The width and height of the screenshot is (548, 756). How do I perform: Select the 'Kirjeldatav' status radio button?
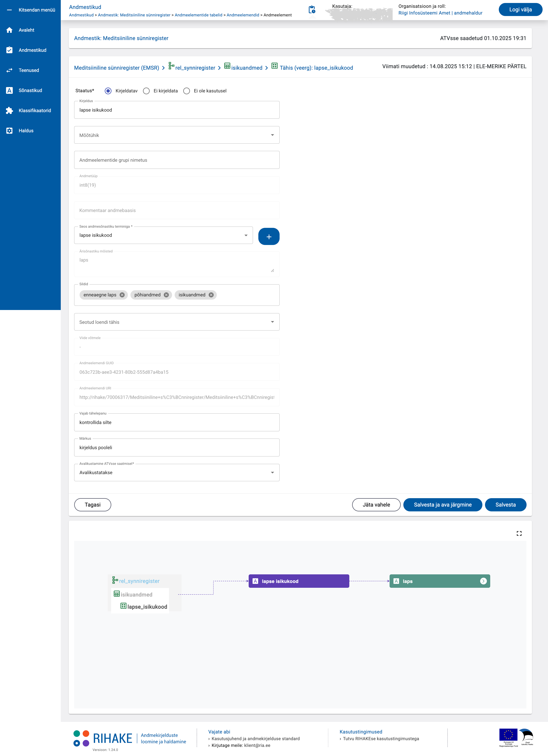(108, 91)
